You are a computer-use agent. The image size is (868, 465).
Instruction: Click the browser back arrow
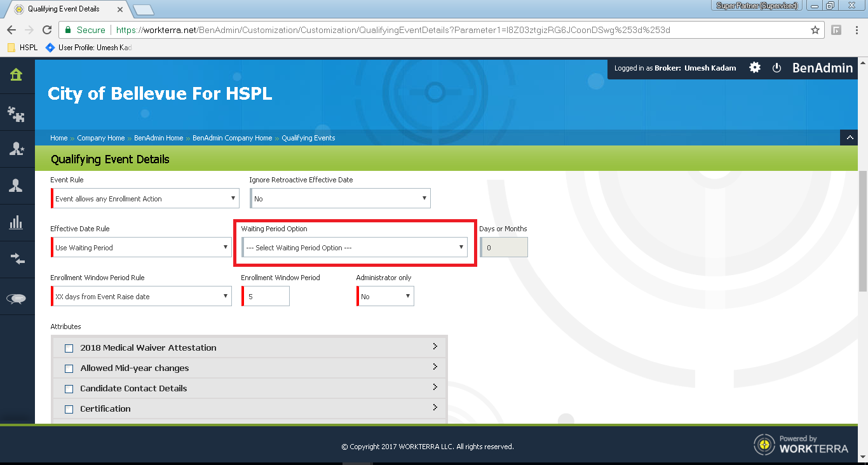[x=11, y=30]
